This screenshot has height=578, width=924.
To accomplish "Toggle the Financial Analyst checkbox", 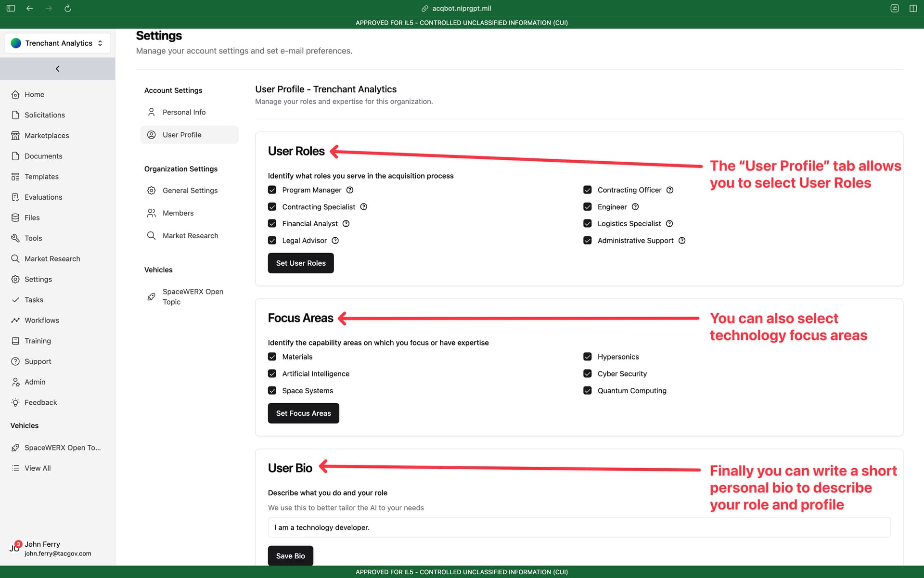I will click(272, 224).
